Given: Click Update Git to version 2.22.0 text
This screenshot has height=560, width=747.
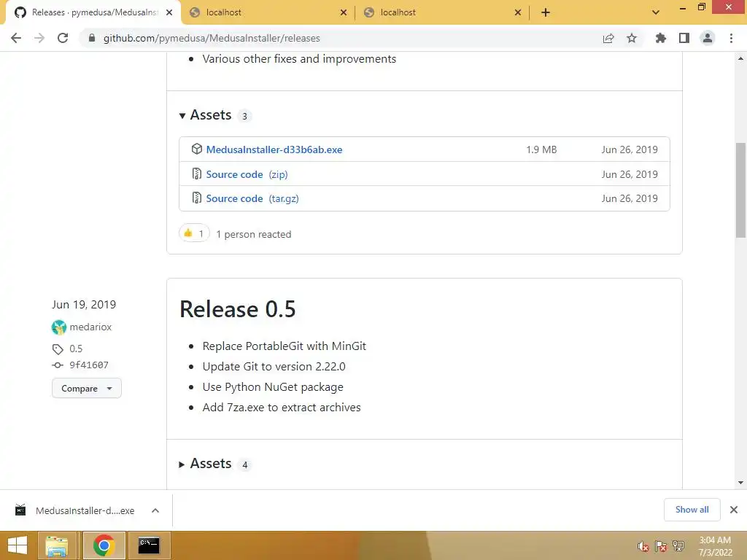Looking at the screenshot, I should pos(274,367).
